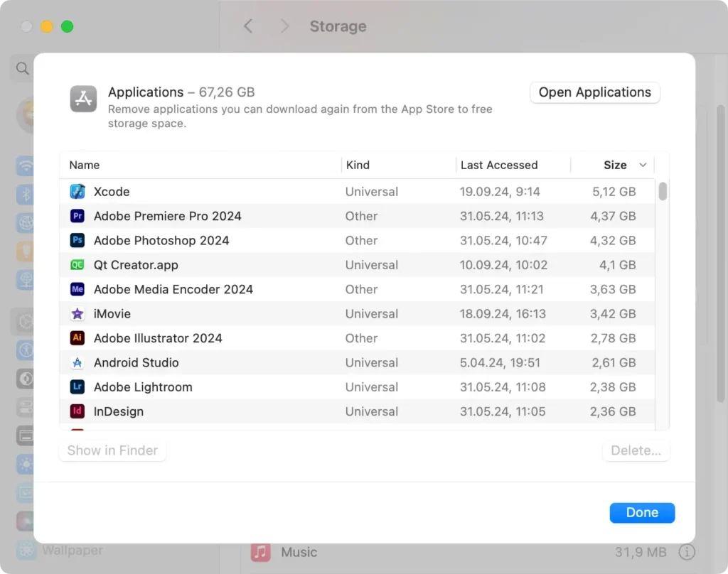Click the Adobe Illustrator 2024 icon
The height and width of the screenshot is (574, 728).
(77, 338)
